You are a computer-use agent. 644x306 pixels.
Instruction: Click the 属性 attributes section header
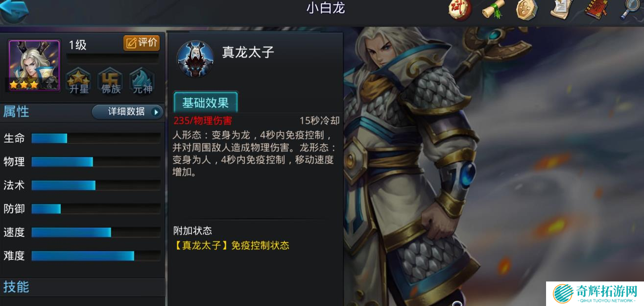17,112
